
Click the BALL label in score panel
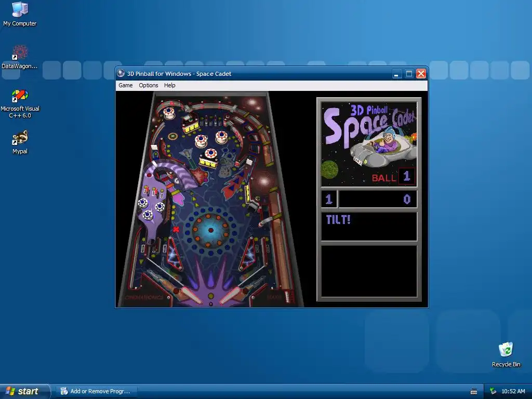click(x=384, y=178)
